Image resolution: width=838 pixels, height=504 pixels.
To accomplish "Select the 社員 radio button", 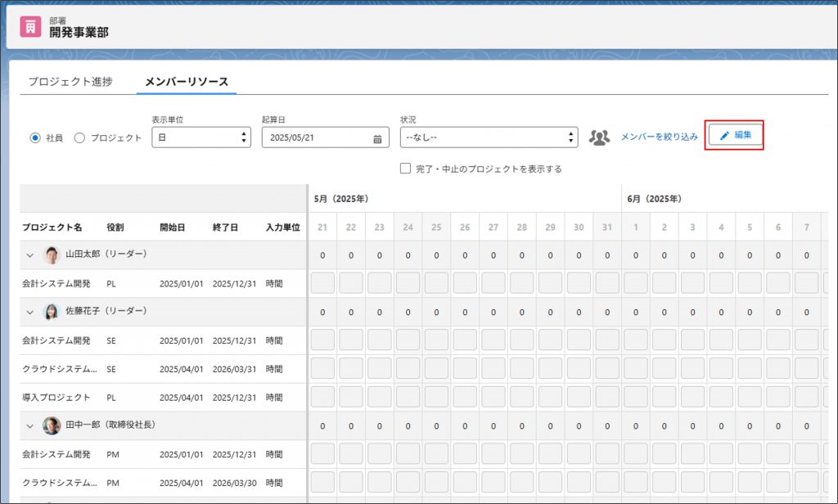I will click(35, 138).
